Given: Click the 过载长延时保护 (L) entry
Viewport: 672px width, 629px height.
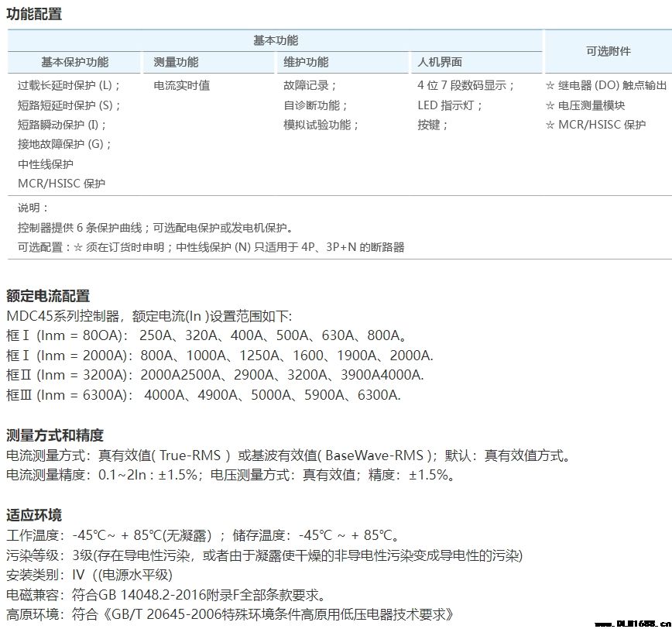Looking at the screenshot, I should click(x=70, y=86).
